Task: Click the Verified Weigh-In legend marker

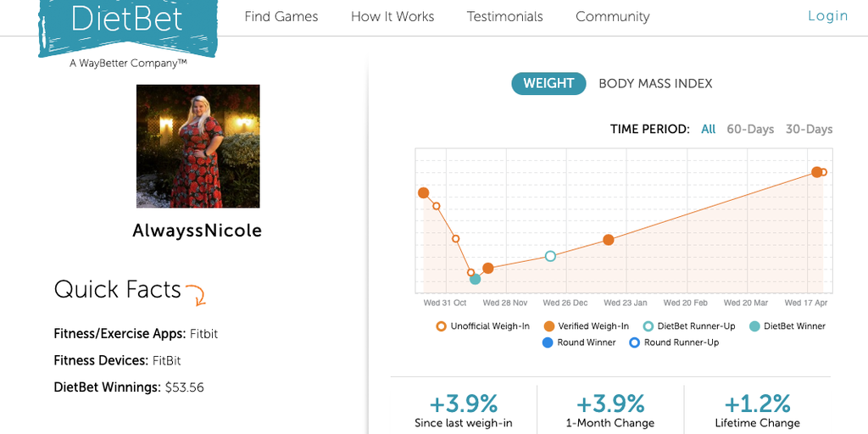Action: (548, 326)
